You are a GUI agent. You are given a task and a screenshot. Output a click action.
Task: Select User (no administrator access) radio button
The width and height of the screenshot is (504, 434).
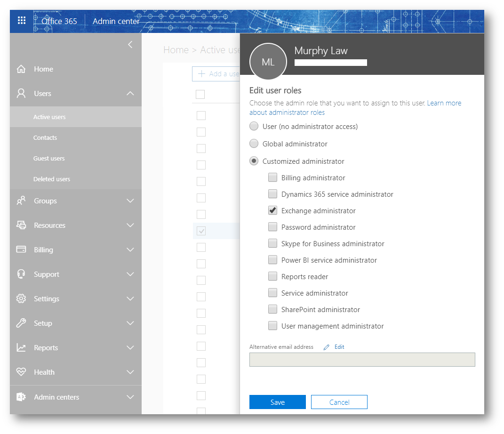[x=254, y=126]
